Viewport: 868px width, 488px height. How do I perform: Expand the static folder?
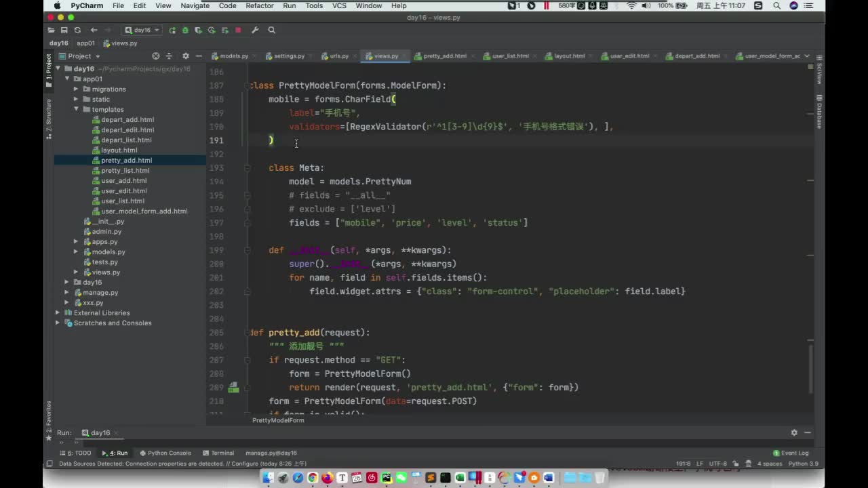(76, 100)
